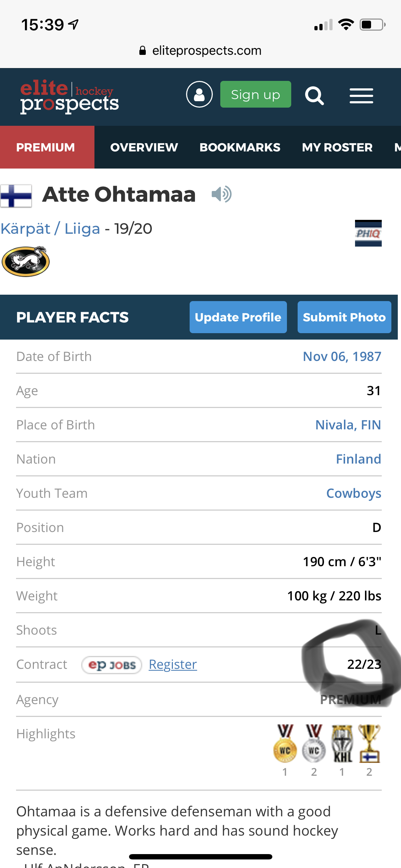The width and height of the screenshot is (401, 868).
Task: Switch to the PREMIUM tab
Action: pos(46,147)
